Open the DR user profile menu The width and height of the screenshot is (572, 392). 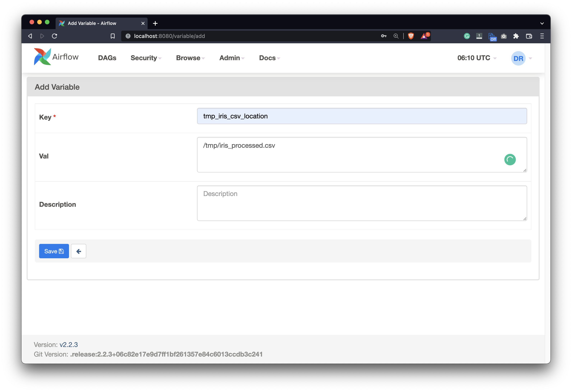click(519, 58)
